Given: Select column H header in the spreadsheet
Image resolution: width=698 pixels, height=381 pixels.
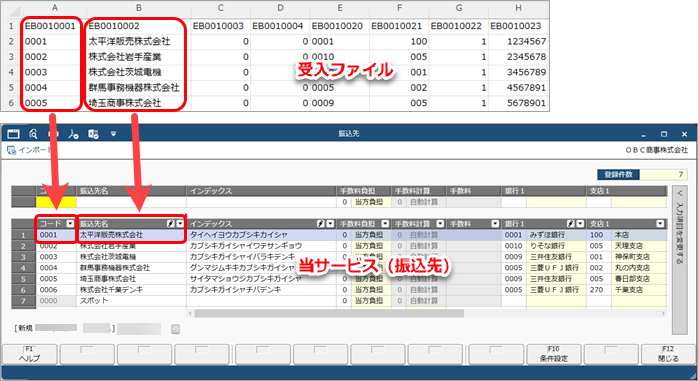Looking at the screenshot, I should [x=518, y=8].
